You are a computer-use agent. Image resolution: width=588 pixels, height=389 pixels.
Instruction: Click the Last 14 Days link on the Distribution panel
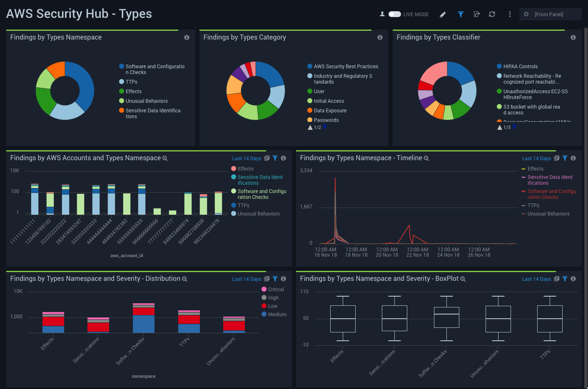247,279
